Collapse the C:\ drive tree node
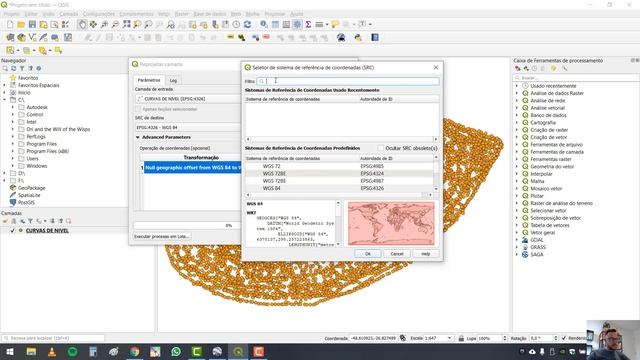640x360 pixels. click(x=5, y=100)
